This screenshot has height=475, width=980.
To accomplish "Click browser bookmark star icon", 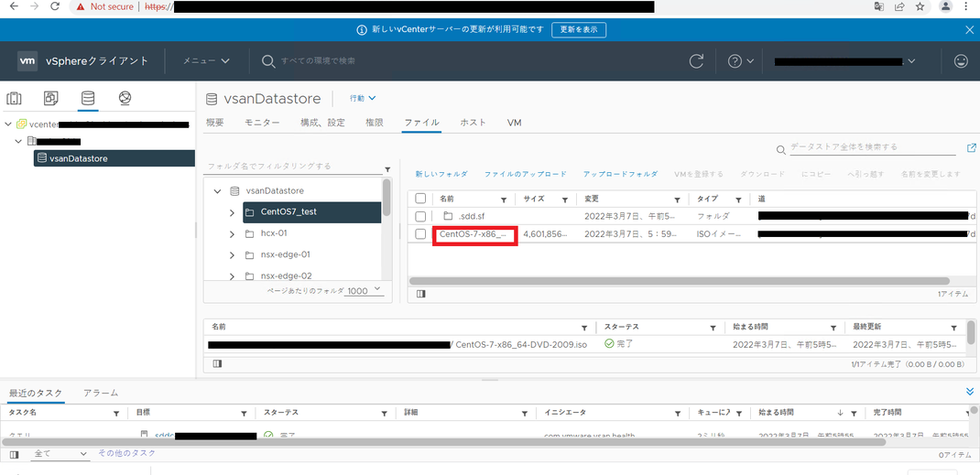I will 920,7.
